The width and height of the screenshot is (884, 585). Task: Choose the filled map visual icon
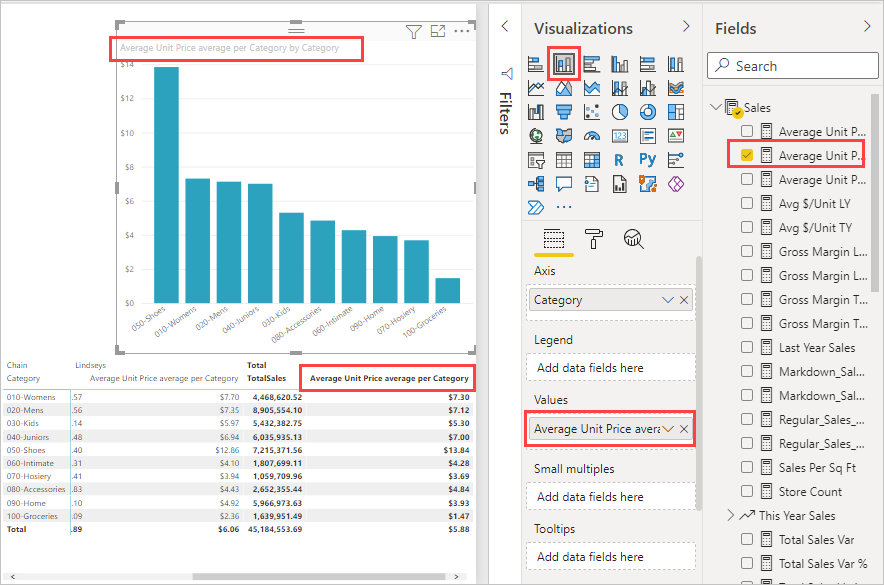(562, 134)
